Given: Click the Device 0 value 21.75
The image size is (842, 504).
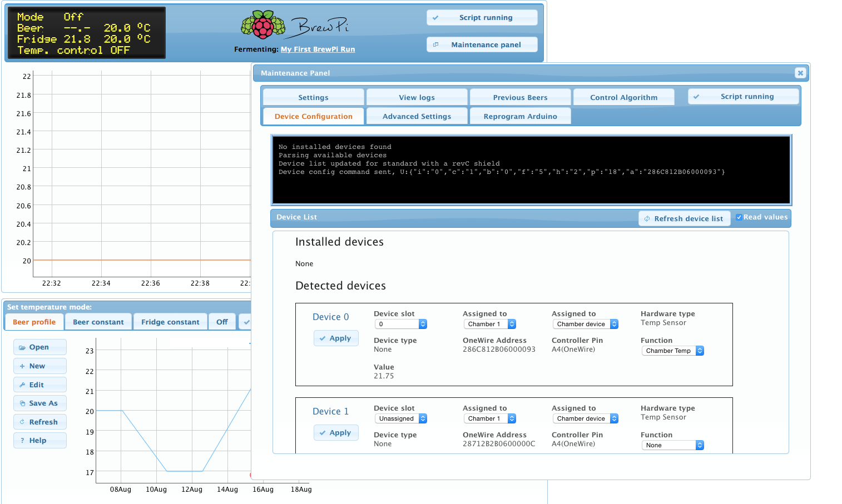Looking at the screenshot, I should pyautogui.click(x=384, y=376).
